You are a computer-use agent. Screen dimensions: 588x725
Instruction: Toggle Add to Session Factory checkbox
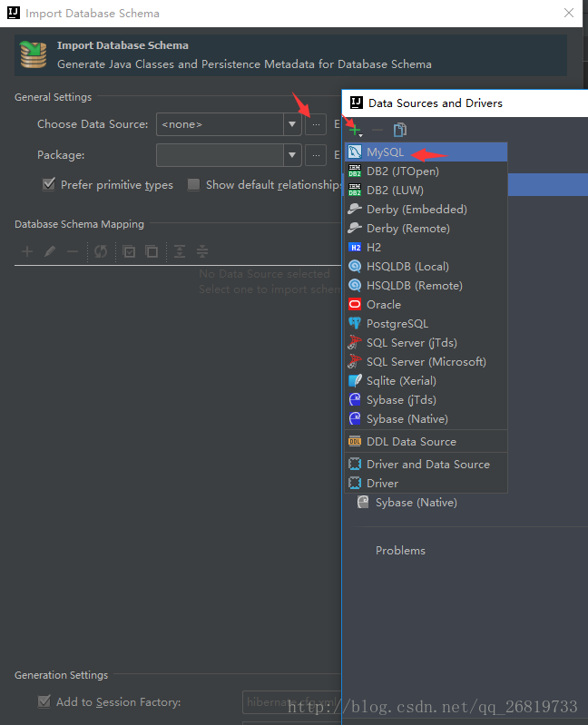click(x=44, y=701)
